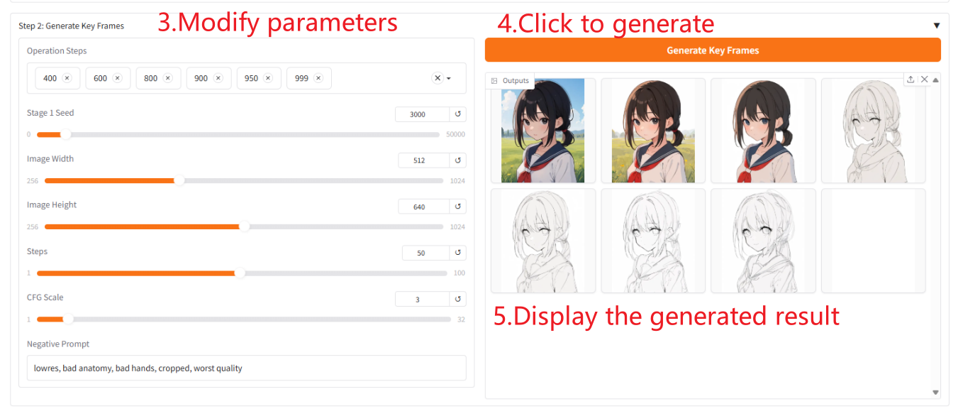This screenshot has width=980, height=416.
Task: Reset the Image Width value
Action: [458, 160]
